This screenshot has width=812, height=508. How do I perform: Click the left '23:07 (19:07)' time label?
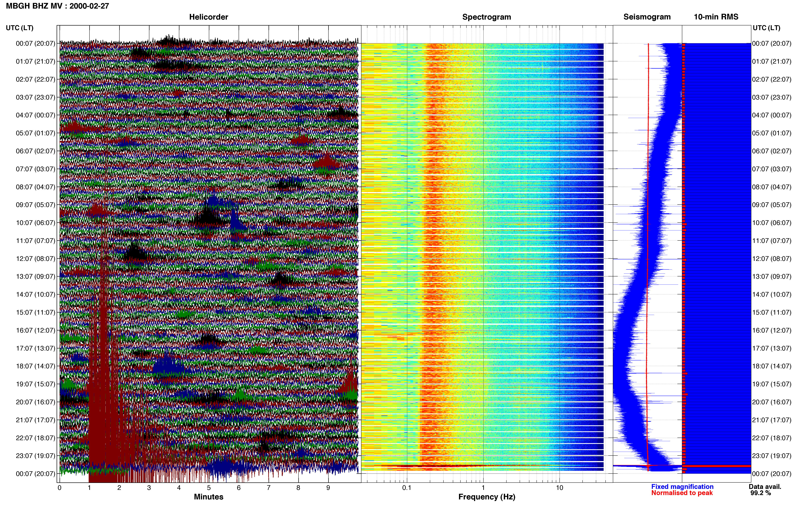tap(35, 456)
